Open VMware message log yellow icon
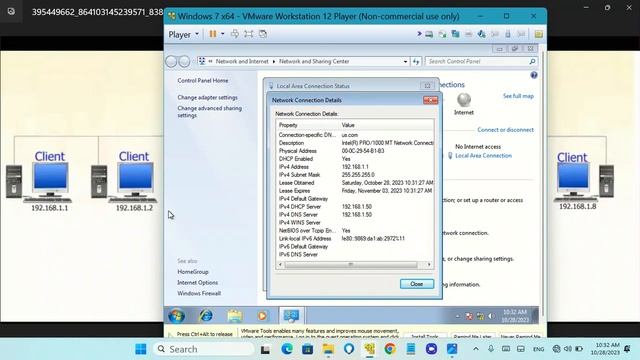 point(538,34)
